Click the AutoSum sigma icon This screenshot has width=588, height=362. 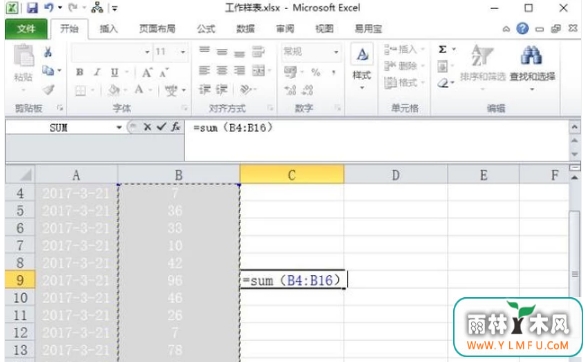click(442, 49)
